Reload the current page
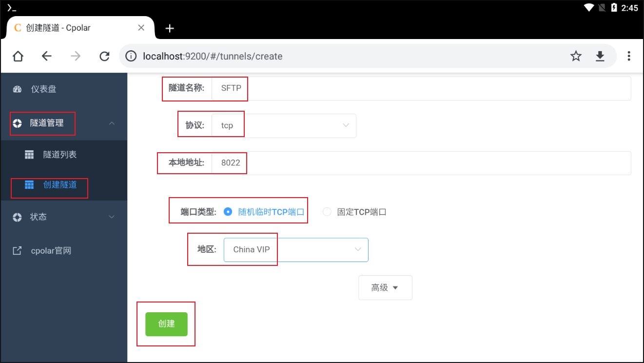This screenshot has width=644, height=363. tap(104, 56)
